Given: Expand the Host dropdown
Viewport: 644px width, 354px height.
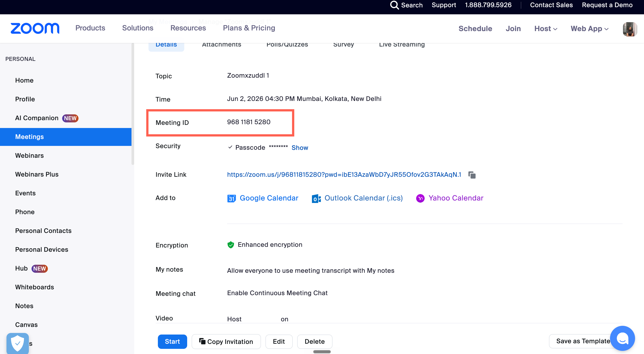Looking at the screenshot, I should (x=546, y=29).
